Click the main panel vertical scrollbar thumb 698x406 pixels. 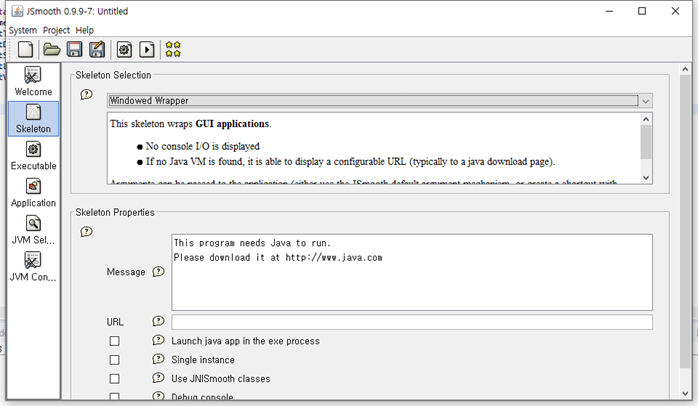(x=685, y=222)
